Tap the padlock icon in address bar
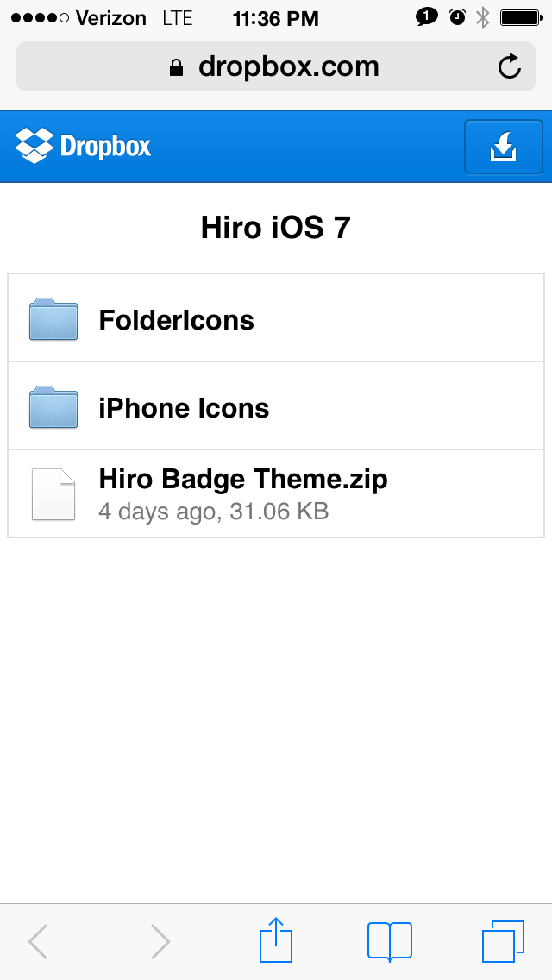 [x=176, y=67]
